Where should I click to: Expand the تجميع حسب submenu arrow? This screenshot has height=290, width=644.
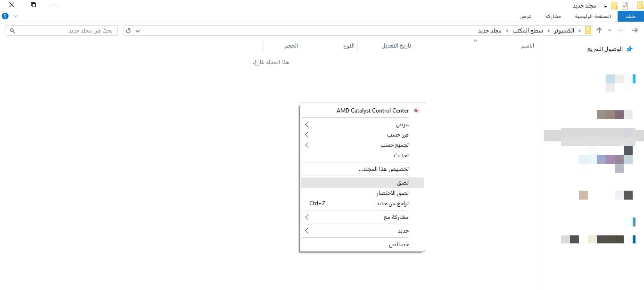tap(307, 145)
